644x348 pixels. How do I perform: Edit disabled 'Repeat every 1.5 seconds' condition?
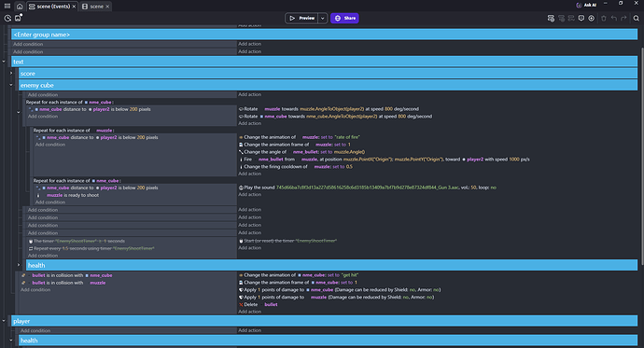point(91,249)
